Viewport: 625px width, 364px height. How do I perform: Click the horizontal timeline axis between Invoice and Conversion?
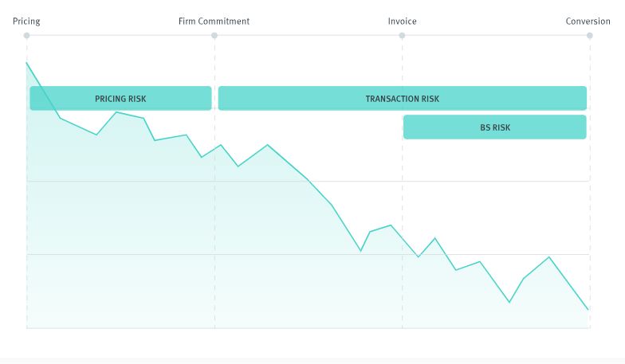click(494, 36)
